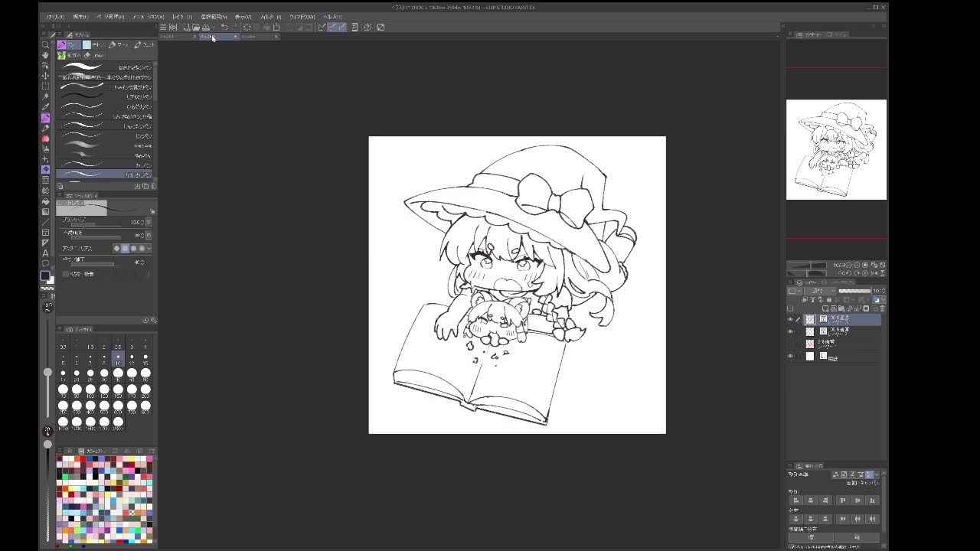This screenshot has height=551, width=980.
Task: Select the Move layer tool
Action: 45,76
